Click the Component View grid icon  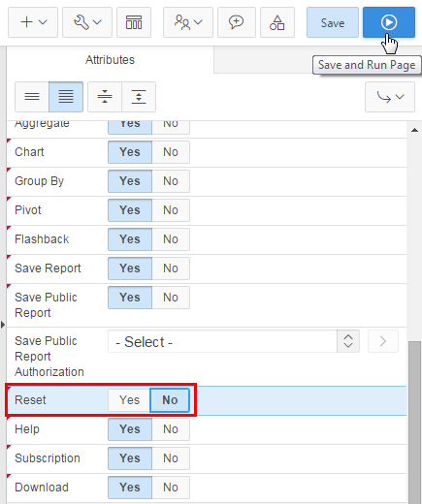point(134,22)
